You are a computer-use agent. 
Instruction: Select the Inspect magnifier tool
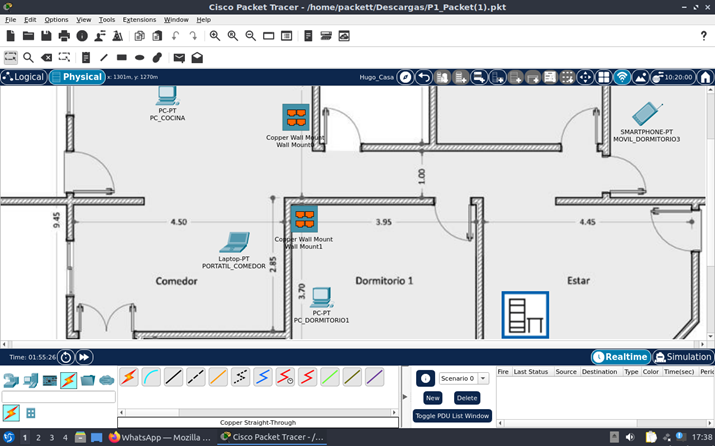click(x=28, y=58)
